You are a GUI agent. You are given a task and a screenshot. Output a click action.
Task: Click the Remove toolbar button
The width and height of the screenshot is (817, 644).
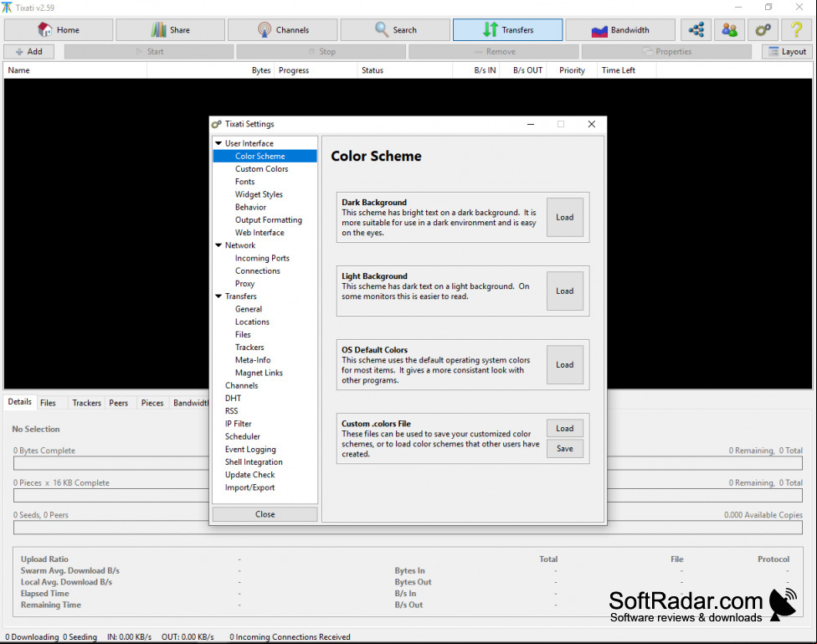[493, 52]
